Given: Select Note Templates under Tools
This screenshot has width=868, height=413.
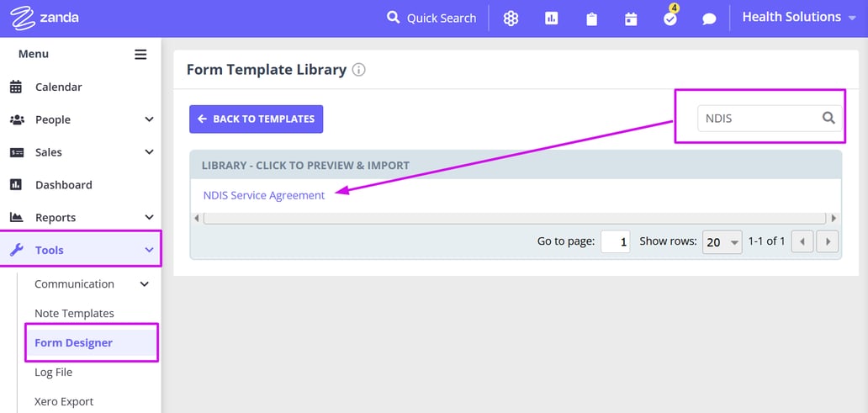Looking at the screenshot, I should [x=74, y=313].
